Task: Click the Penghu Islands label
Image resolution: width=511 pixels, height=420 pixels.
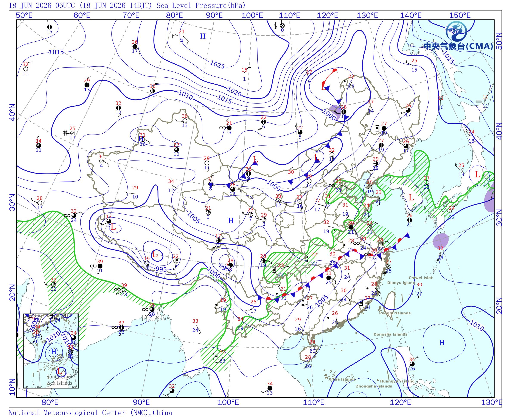Action: (x=395, y=313)
